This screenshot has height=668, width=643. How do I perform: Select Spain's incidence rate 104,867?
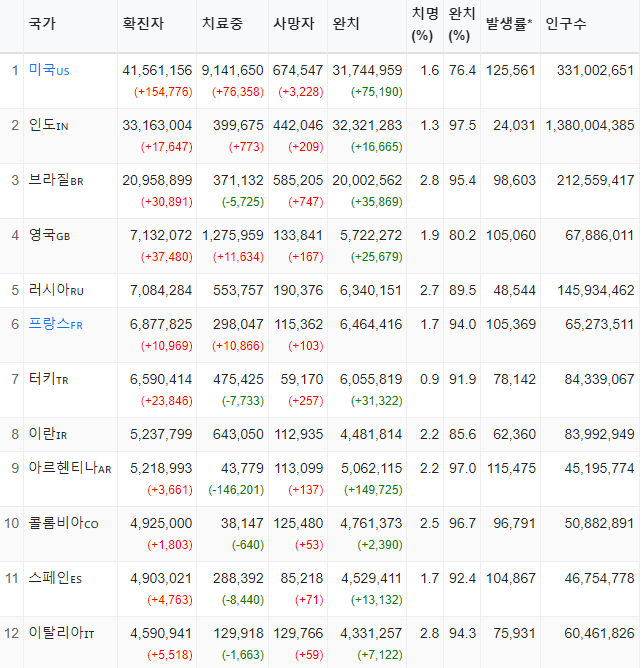[x=511, y=579]
